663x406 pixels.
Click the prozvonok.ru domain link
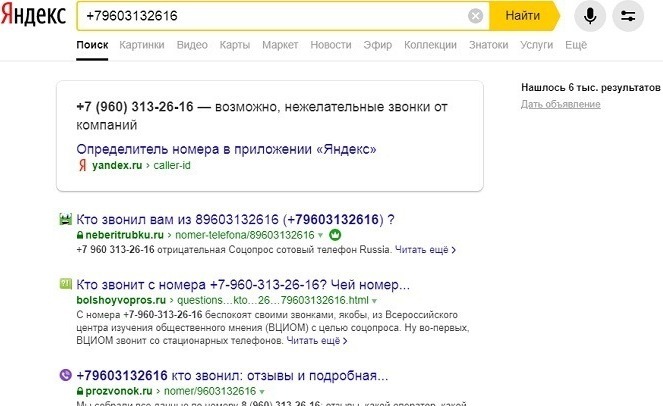(x=118, y=391)
